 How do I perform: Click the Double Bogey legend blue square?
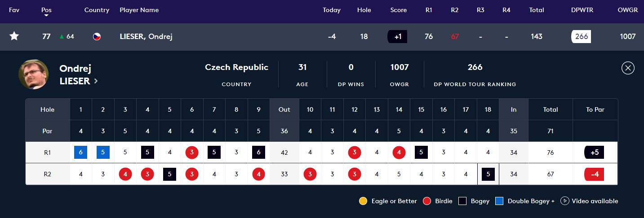tap(499, 201)
